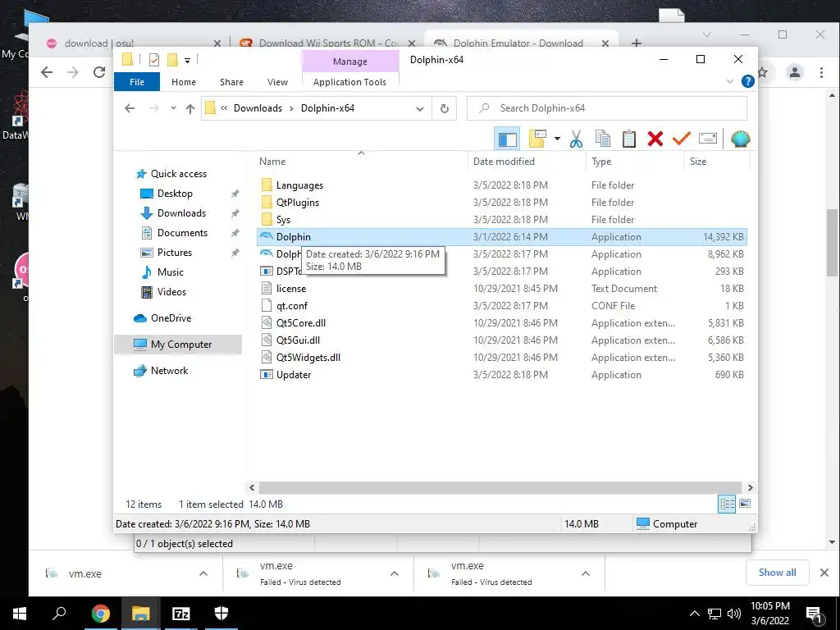Toggle the navigation pane layout icon
Viewport: 840px width, 630px height.
[507, 139]
